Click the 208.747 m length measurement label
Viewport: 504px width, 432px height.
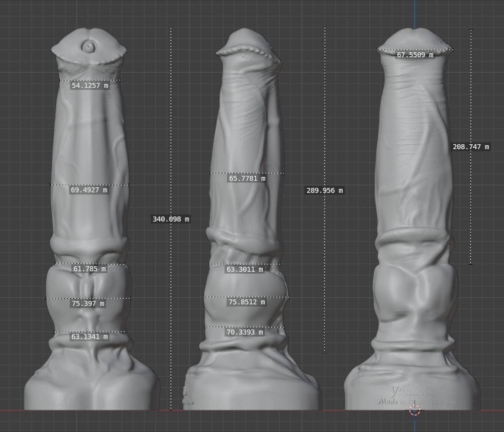(x=471, y=147)
